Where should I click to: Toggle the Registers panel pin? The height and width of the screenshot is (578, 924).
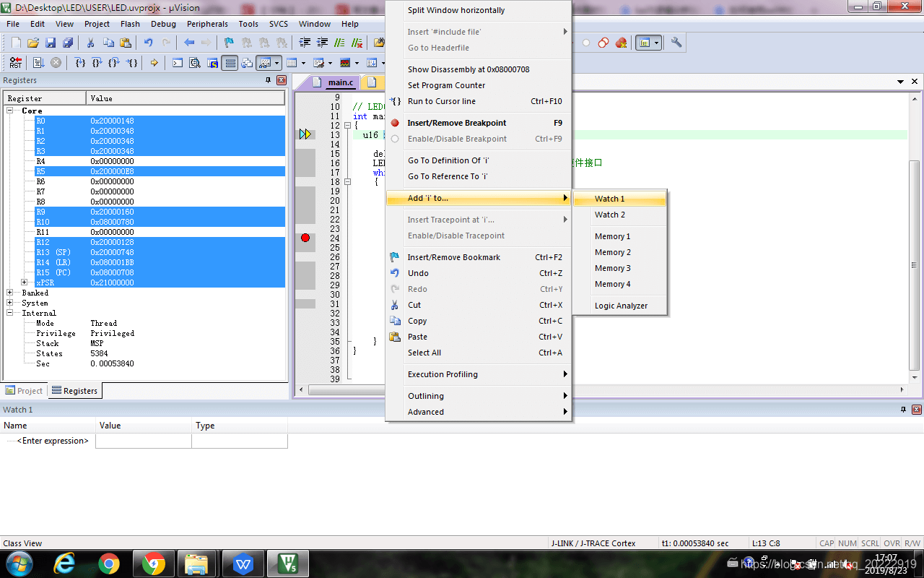[269, 80]
